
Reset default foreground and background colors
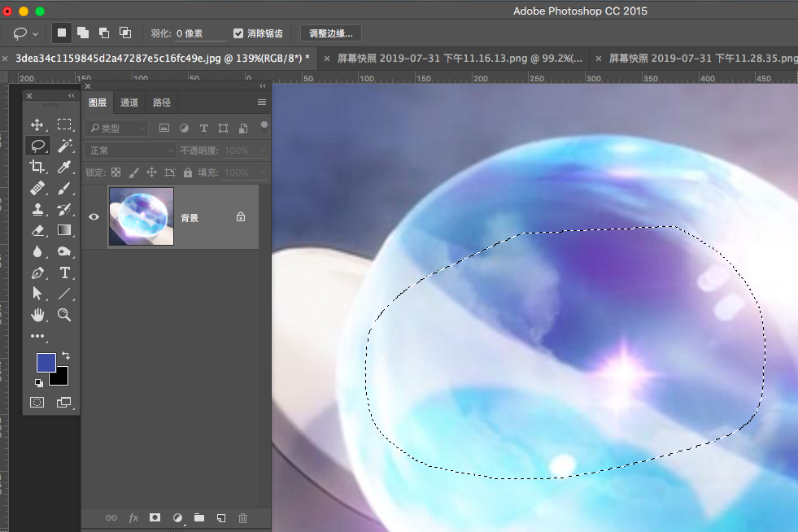click(39, 383)
